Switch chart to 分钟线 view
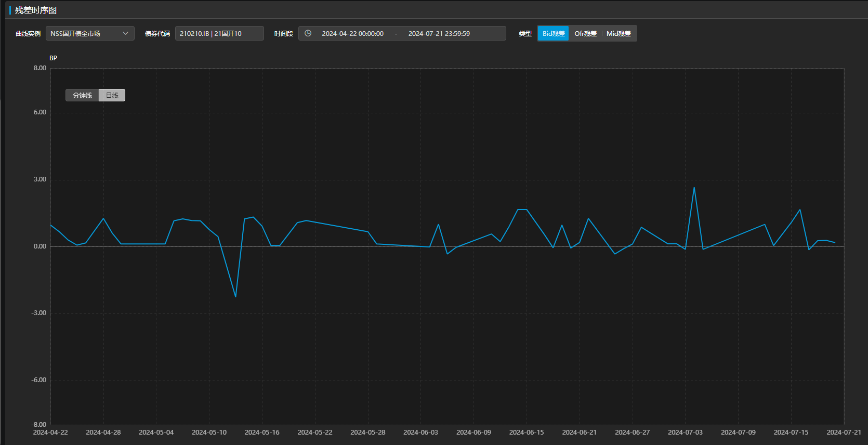This screenshot has width=868, height=445. click(x=82, y=95)
